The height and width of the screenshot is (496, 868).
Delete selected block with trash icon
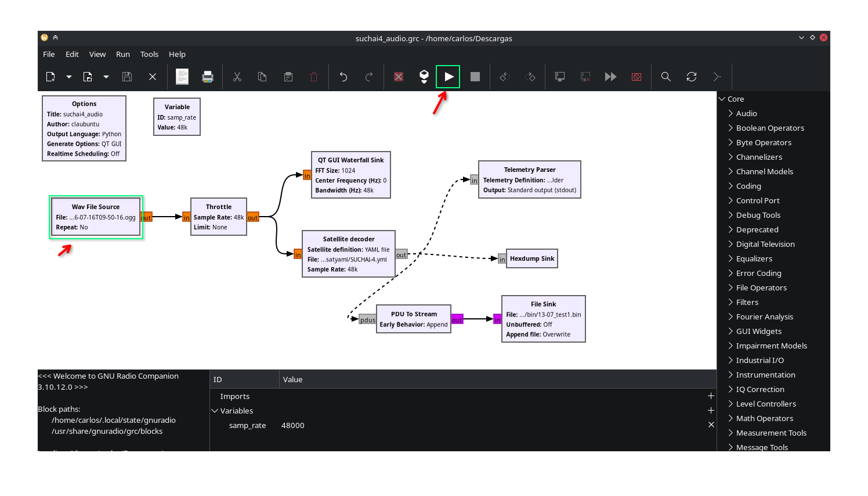[314, 77]
